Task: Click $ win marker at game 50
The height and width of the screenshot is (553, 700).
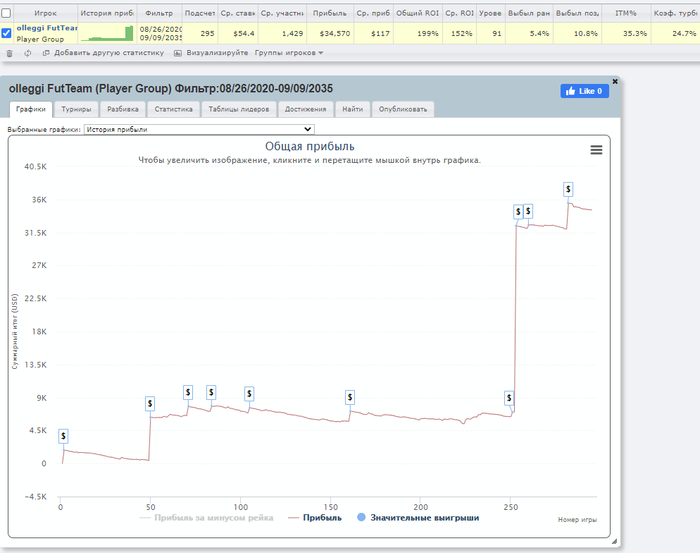Action: 150,403
